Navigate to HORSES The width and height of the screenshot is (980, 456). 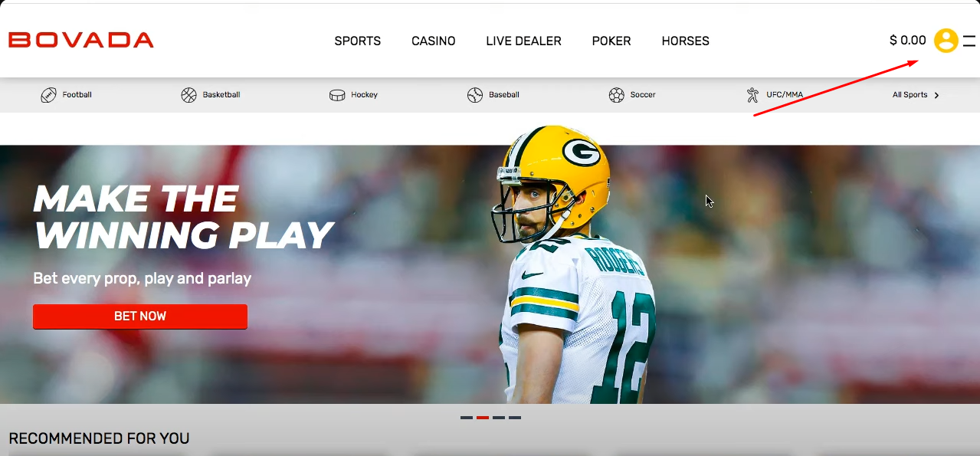[685, 41]
